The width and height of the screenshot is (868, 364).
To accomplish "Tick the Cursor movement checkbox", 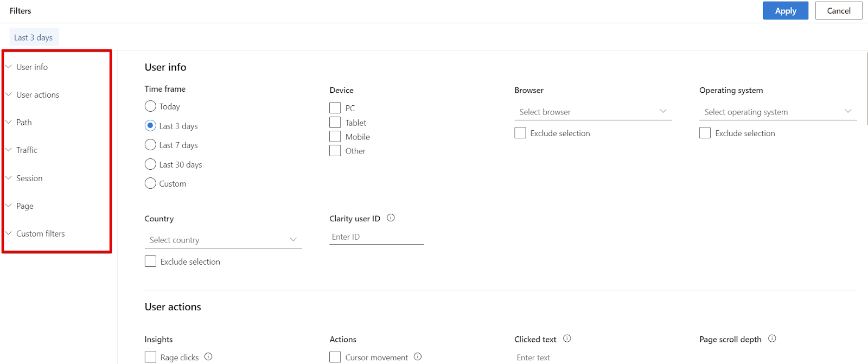I will [335, 357].
